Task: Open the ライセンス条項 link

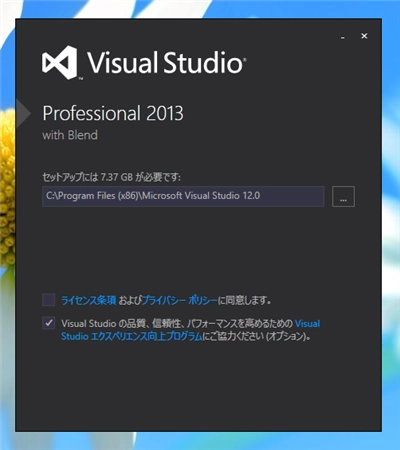Action: [x=89, y=300]
